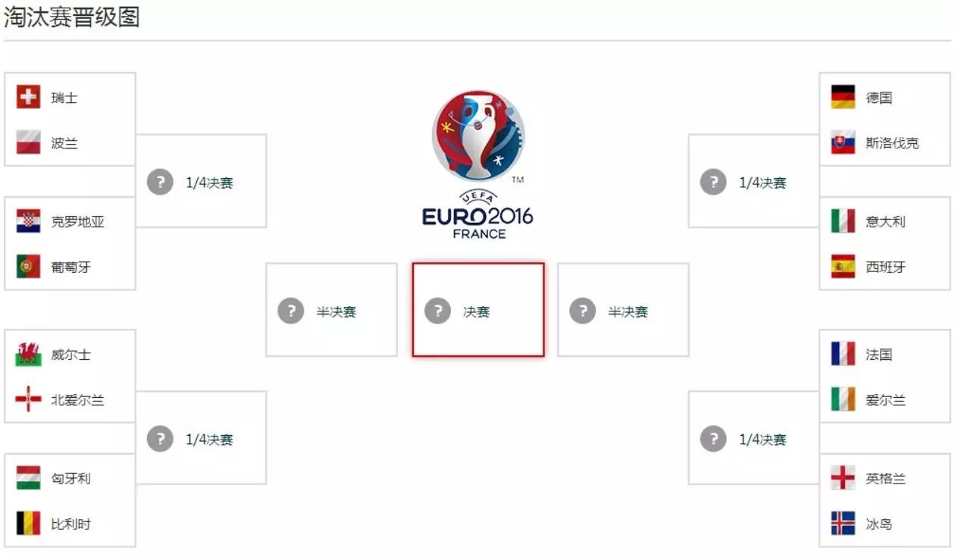This screenshot has width=958, height=560.
Task: Open the lower-right 1/4决赛 quarter-final box
Action: [x=754, y=438]
